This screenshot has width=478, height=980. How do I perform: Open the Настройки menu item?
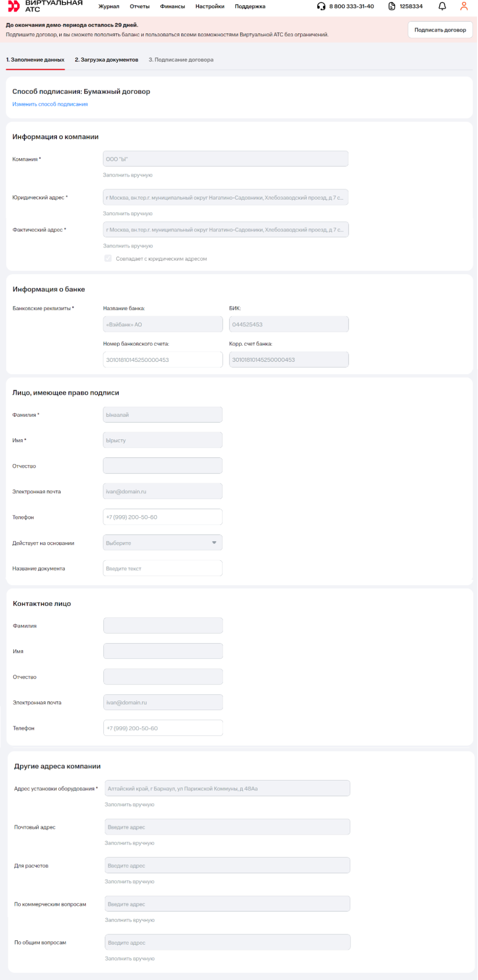(210, 6)
